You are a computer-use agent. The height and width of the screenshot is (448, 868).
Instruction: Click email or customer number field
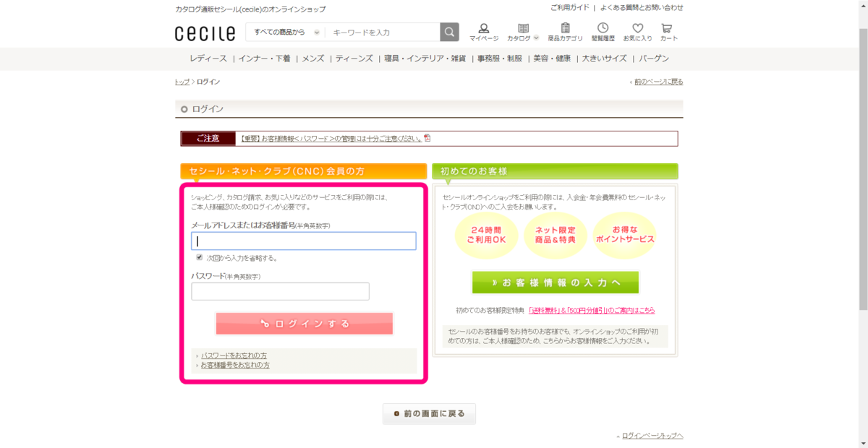pyautogui.click(x=304, y=241)
